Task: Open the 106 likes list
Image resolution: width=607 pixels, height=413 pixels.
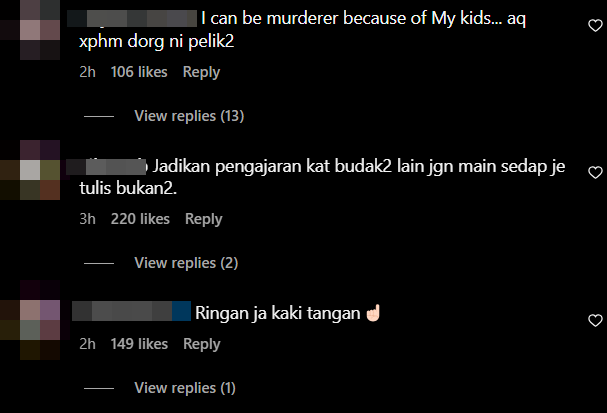Action: point(139,72)
